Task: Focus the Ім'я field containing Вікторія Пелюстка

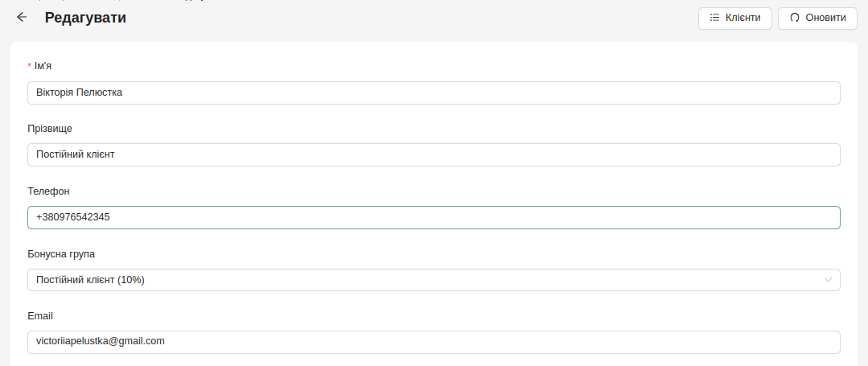Action: click(x=434, y=93)
